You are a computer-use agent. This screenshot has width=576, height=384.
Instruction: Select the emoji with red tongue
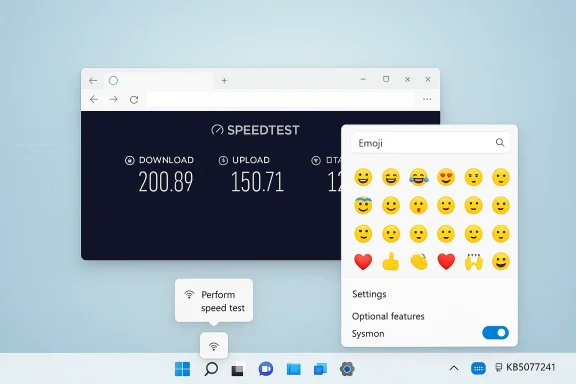click(x=418, y=205)
